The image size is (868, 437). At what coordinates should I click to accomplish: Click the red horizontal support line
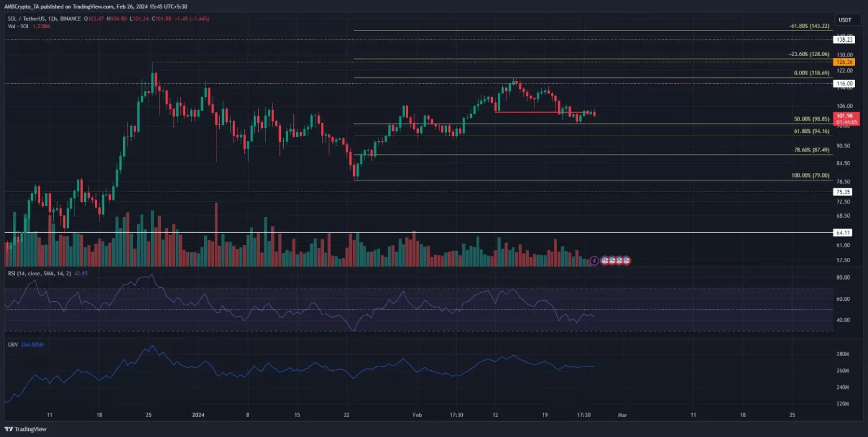(x=526, y=113)
